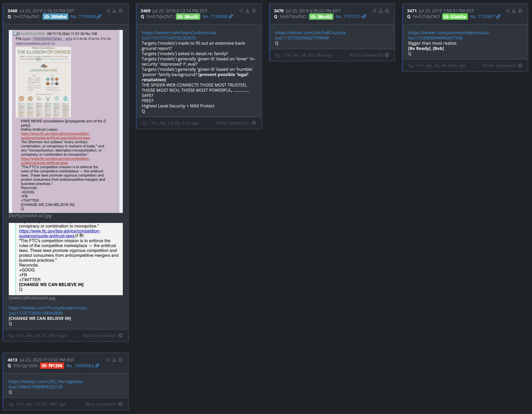This screenshot has width=532, height=414.
Task: Click link icon beside No. 10058962
Action: (97, 366)
